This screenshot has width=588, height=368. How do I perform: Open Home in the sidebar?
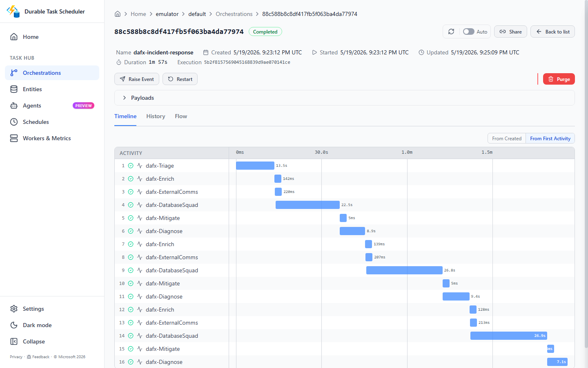click(52, 37)
